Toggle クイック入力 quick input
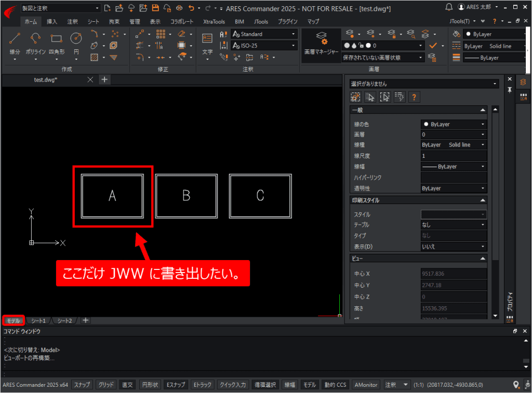The height and width of the screenshot is (393, 532). point(233,385)
